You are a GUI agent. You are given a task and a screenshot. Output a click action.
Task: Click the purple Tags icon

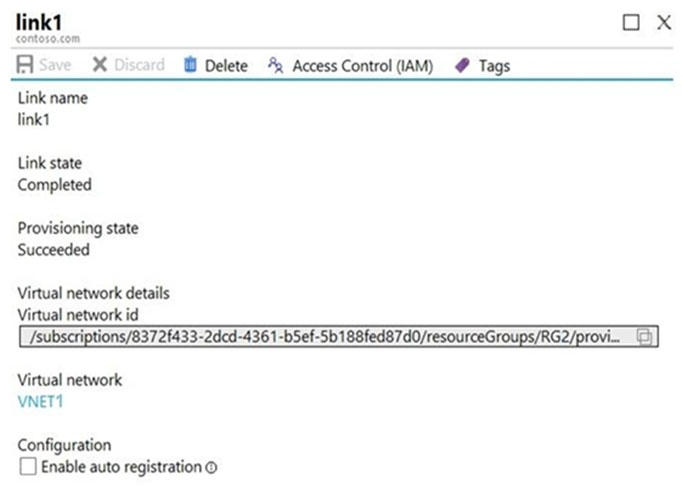click(462, 65)
